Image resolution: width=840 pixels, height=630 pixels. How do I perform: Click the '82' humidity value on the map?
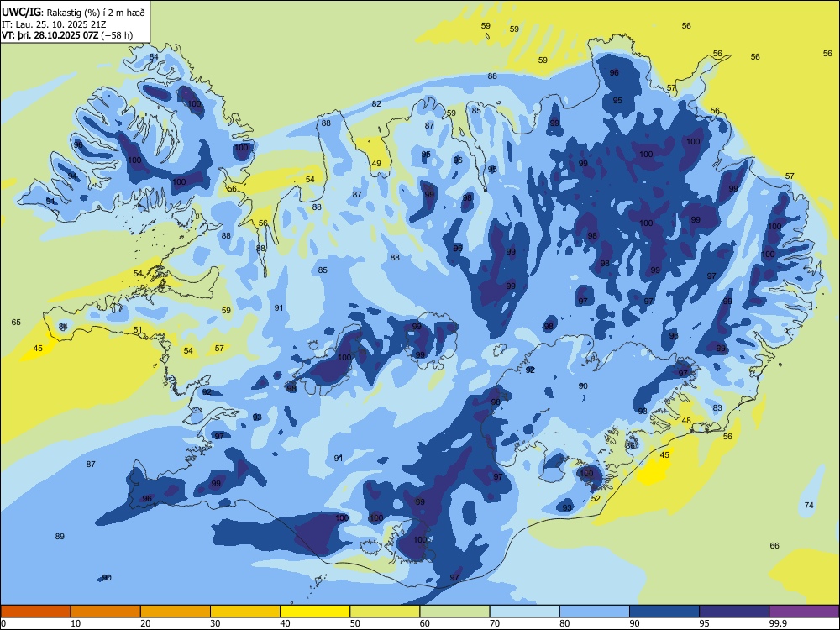coord(376,104)
